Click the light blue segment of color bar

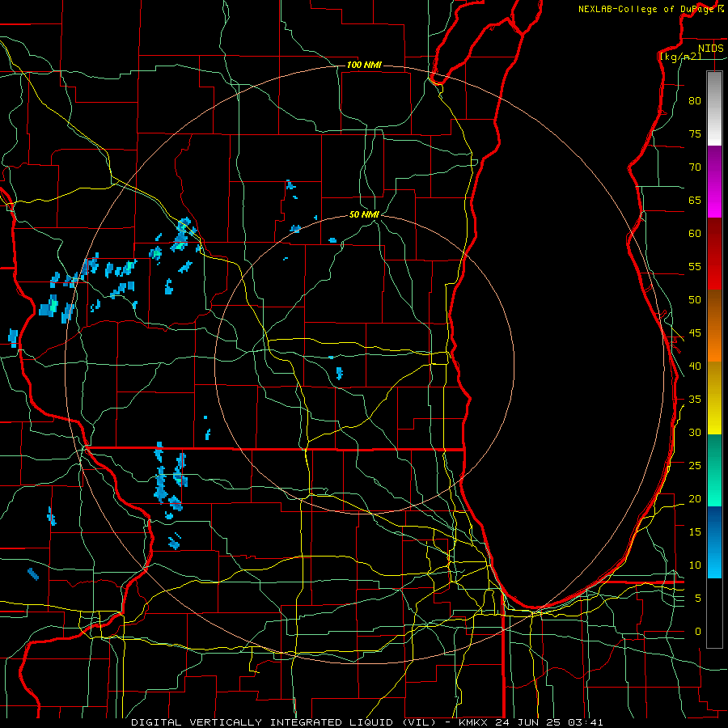coord(714,542)
